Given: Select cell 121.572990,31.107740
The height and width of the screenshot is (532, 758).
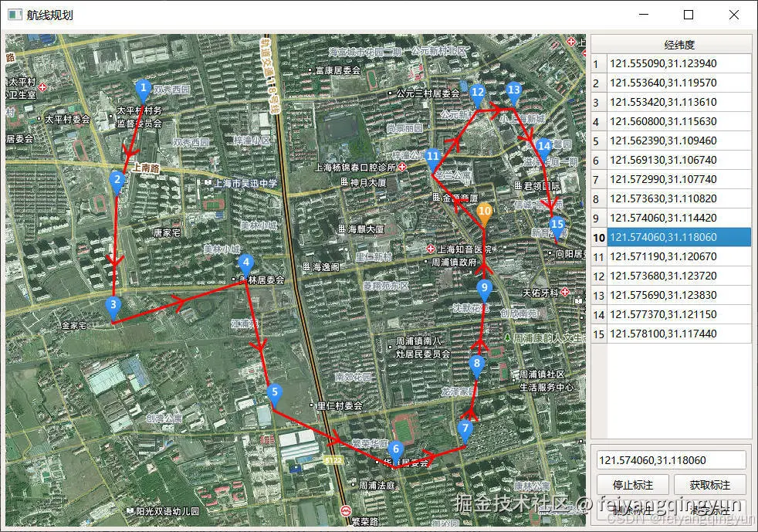Looking at the screenshot, I should click(679, 179).
